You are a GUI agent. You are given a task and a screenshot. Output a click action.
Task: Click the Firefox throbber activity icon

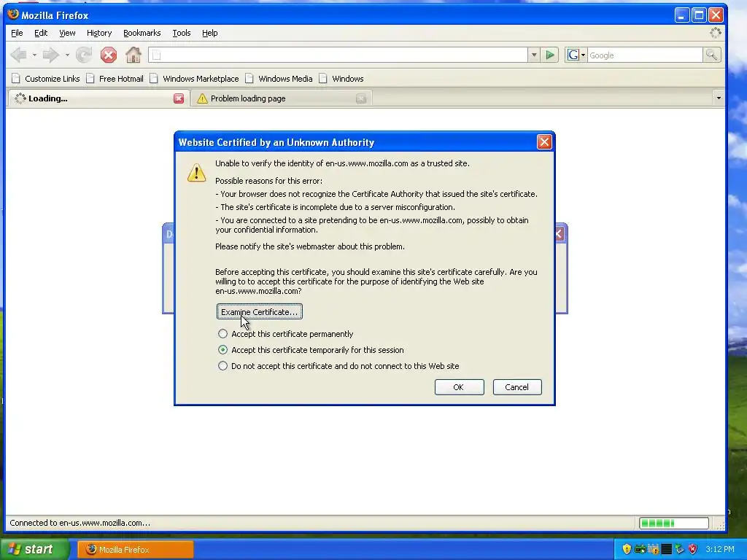pyautogui.click(x=715, y=33)
